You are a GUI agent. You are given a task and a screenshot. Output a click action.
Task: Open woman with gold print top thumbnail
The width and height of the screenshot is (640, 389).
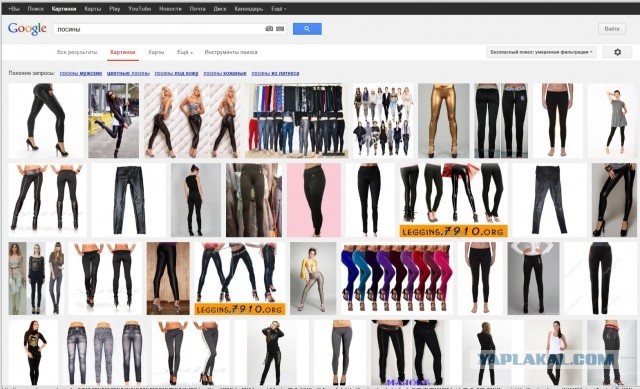[x=33, y=353]
